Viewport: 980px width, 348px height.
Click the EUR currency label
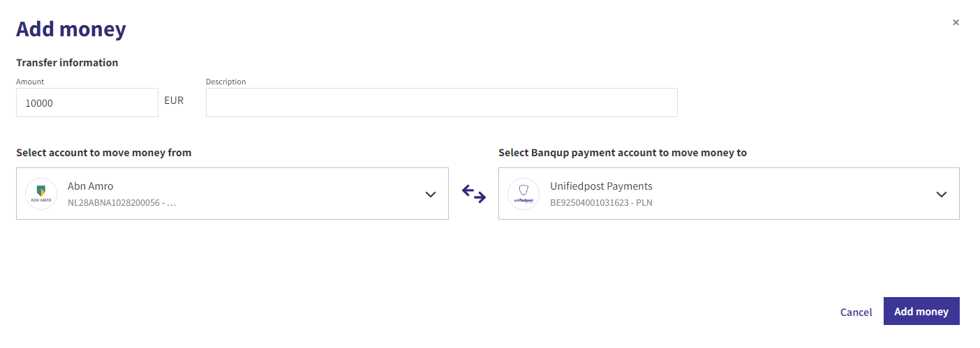[x=174, y=100]
